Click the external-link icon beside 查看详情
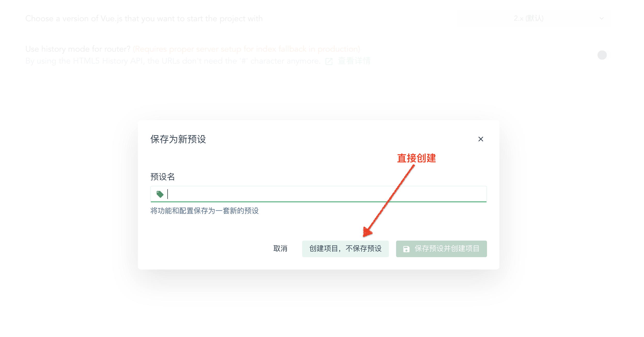Screen dimensions: 644x337 tap(328, 61)
